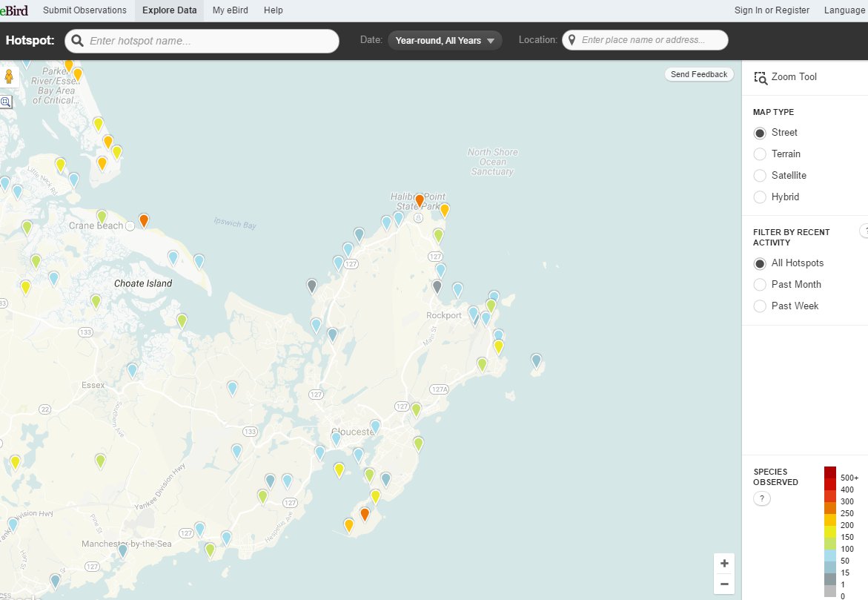Click the orange hotspot marker at Halibut Point
The image size is (868, 600).
point(420,200)
